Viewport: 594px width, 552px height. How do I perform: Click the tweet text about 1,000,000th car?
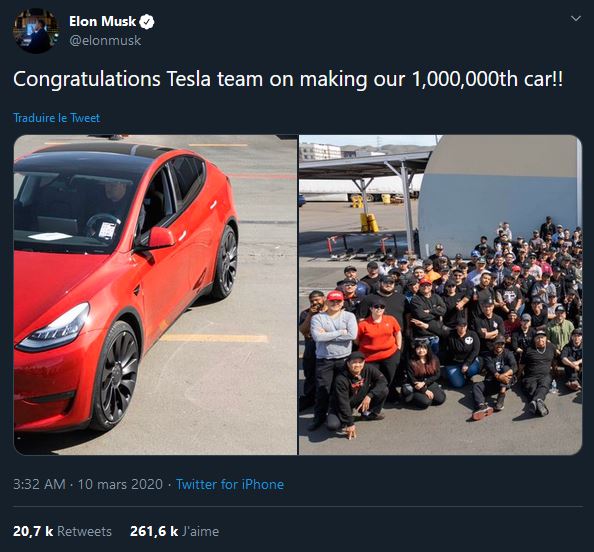(x=288, y=79)
